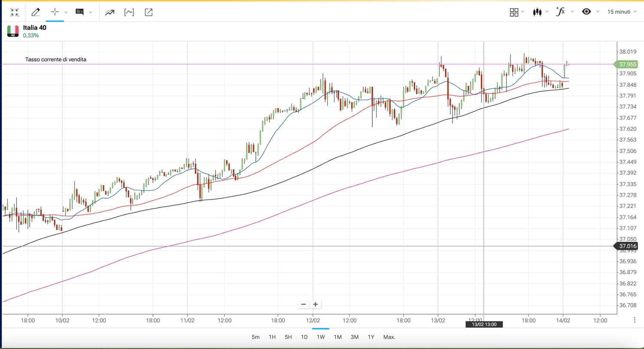Open the three-dot menu below price axis
The height and width of the screenshot is (349, 644).
[x=635, y=320]
